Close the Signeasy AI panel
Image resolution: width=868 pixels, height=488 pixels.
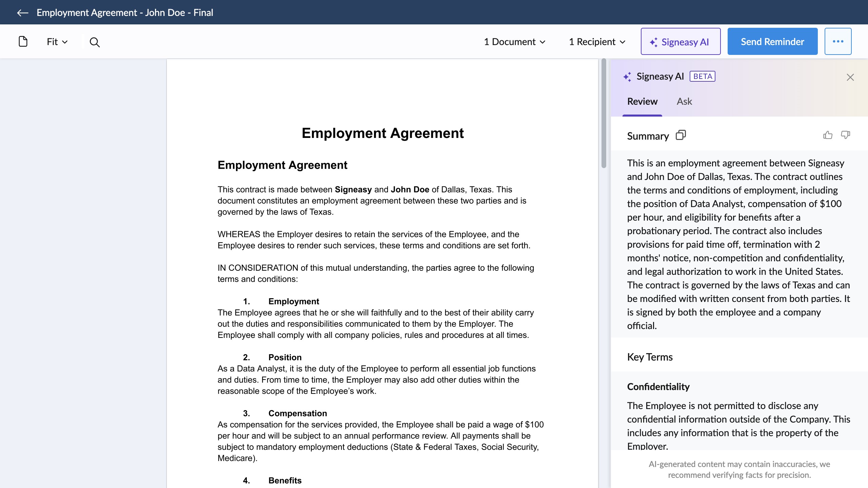pos(850,77)
